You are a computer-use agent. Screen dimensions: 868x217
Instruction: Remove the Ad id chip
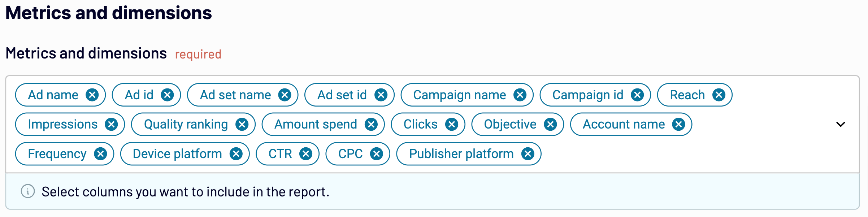(167, 95)
